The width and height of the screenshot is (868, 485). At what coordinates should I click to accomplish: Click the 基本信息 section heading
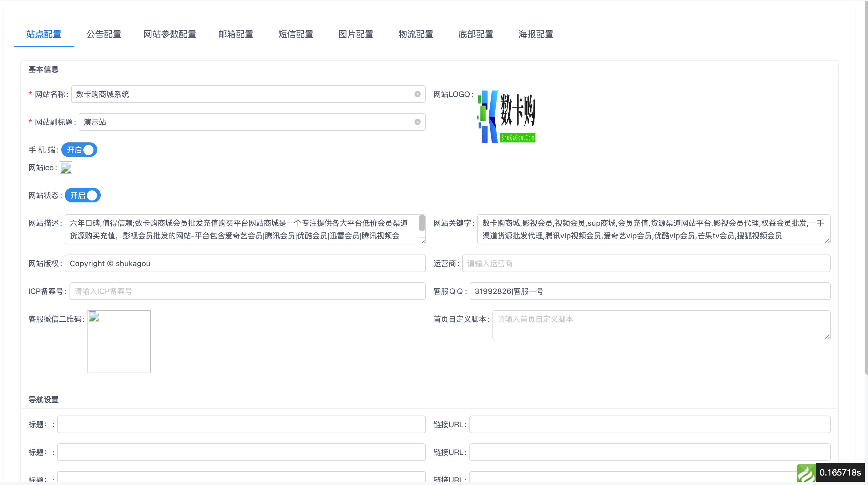[44, 69]
